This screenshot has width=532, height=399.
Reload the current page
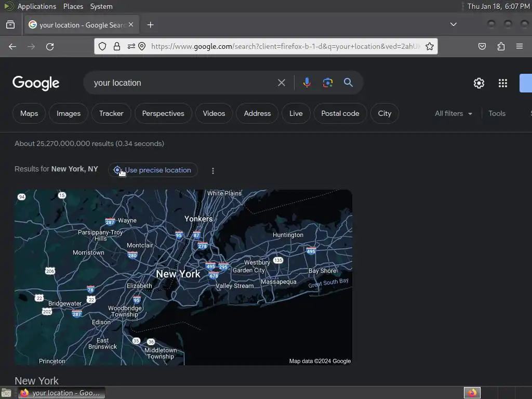pyautogui.click(x=50, y=46)
